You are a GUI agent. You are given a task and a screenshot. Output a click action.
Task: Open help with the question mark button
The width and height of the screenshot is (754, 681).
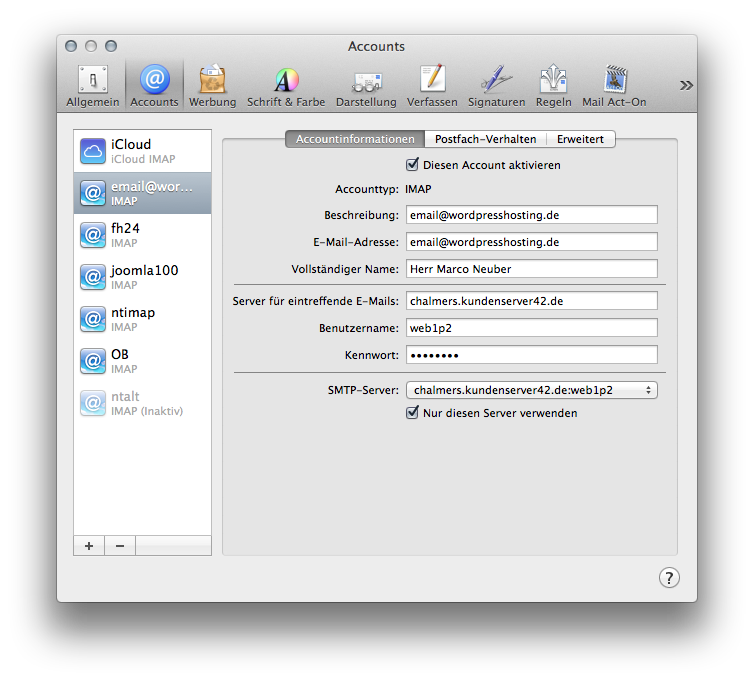click(669, 577)
